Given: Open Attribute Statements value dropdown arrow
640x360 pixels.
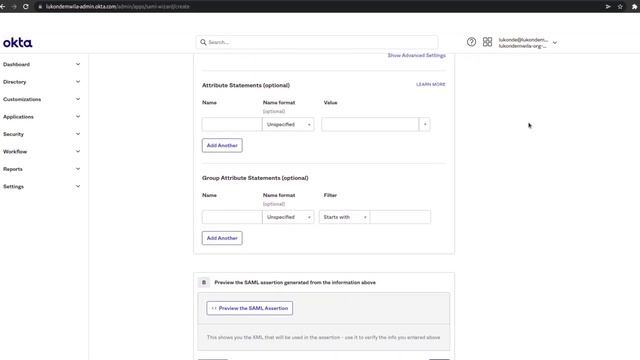Looking at the screenshot, I should 425,124.
